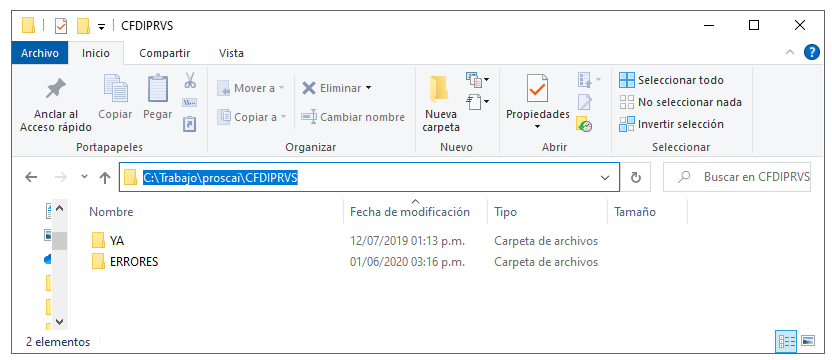Go up one folder level
Screen dimensions: 832x360
[105, 178]
